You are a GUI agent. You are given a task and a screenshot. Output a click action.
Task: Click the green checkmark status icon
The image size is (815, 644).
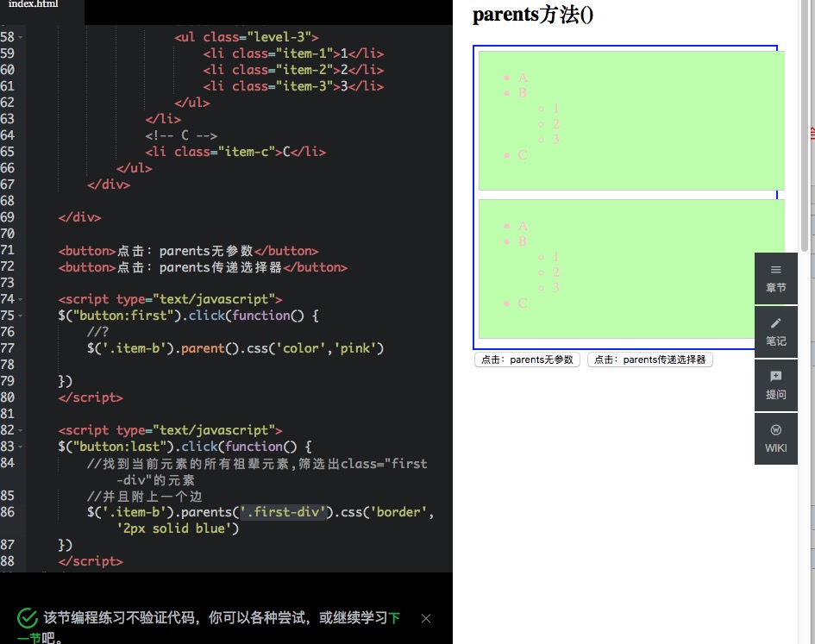click(28, 618)
